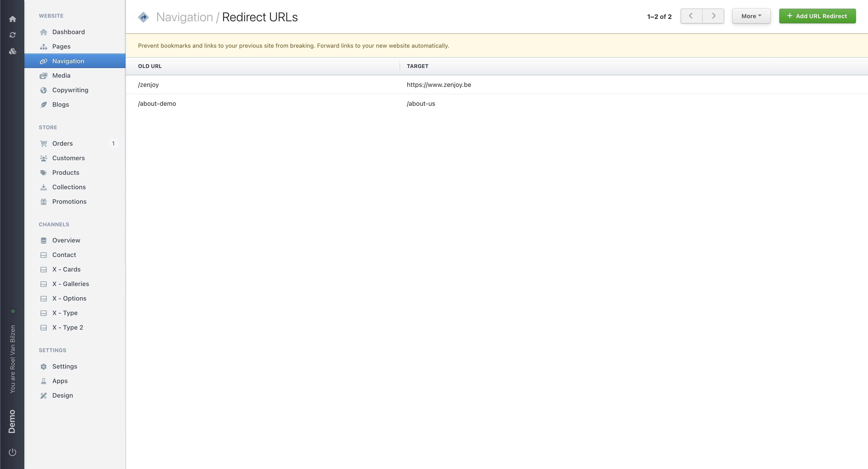Click the power icon at bottom left
The width and height of the screenshot is (868, 469).
[12, 453]
